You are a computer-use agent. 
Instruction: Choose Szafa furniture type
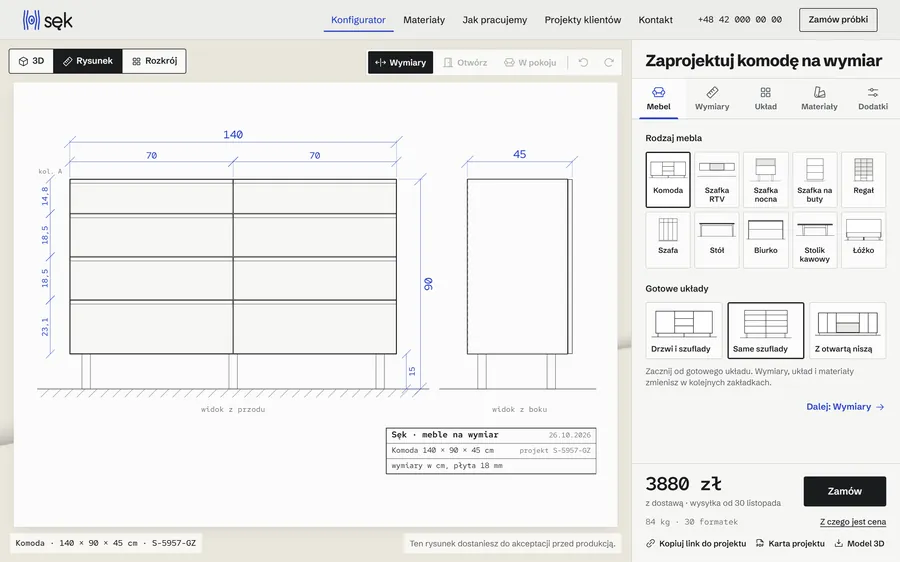tap(668, 240)
